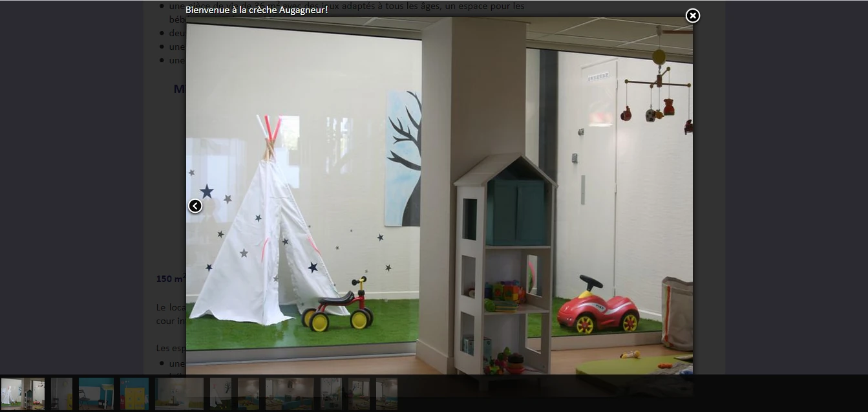Click the red toy car in the photo
The width and height of the screenshot is (868, 412).
597,307
